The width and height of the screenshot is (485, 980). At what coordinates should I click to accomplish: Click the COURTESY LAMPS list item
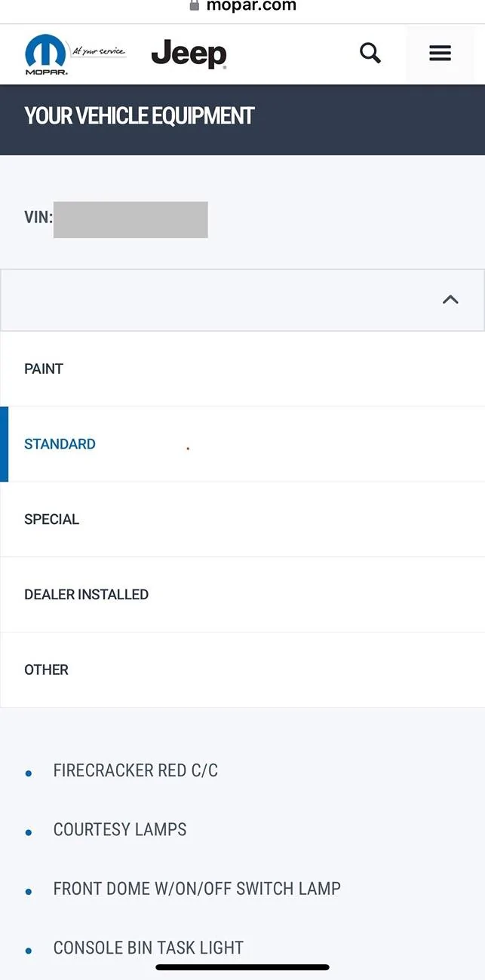[x=120, y=829]
